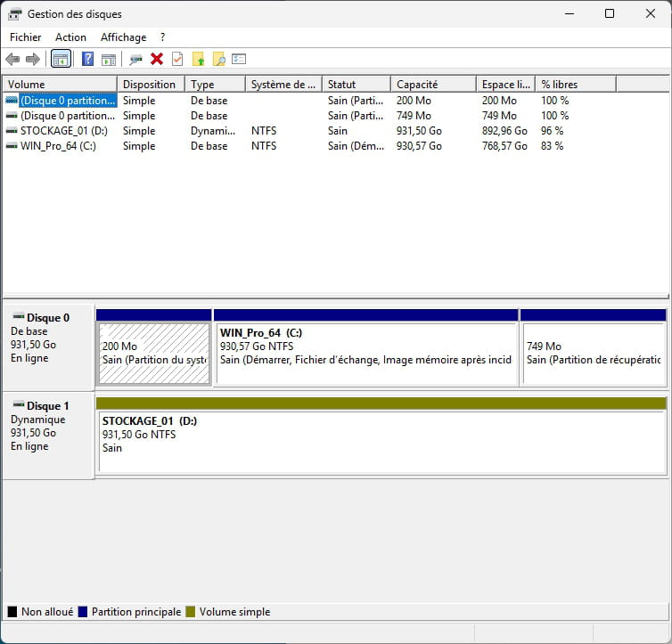Click the properties checkmark page icon

(x=177, y=60)
